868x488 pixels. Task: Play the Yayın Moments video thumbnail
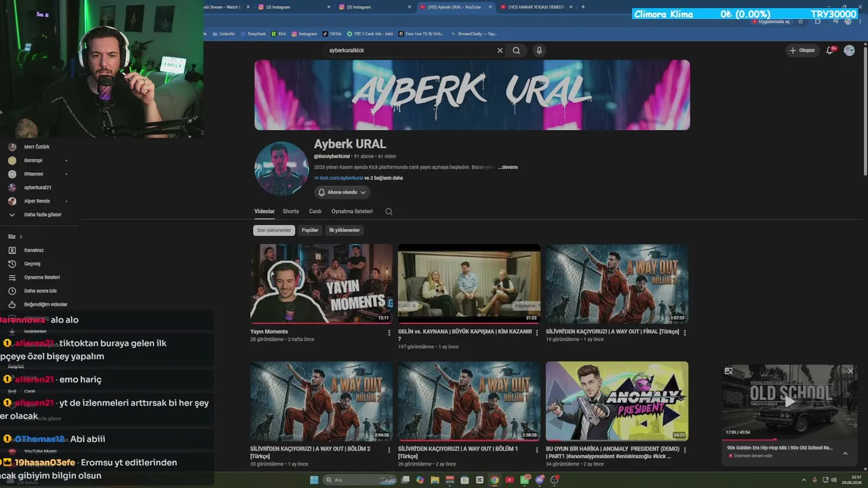tap(321, 284)
